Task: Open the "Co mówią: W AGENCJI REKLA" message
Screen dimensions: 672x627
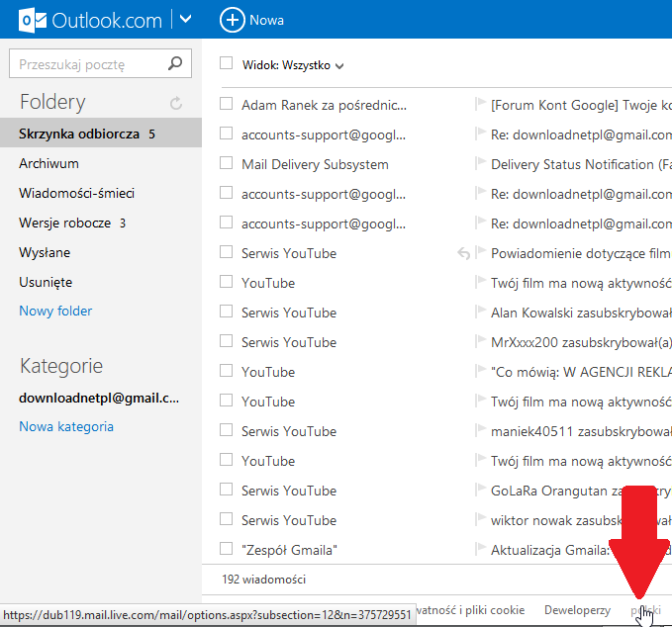Action: pyautogui.click(x=581, y=372)
